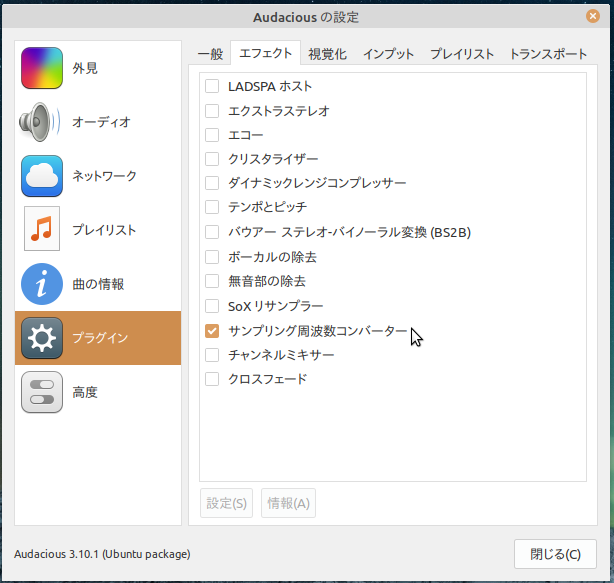Enable ダイナミックレンジコンプレッサー checkbox
Viewport: 614px width, 583px height.
coord(212,183)
